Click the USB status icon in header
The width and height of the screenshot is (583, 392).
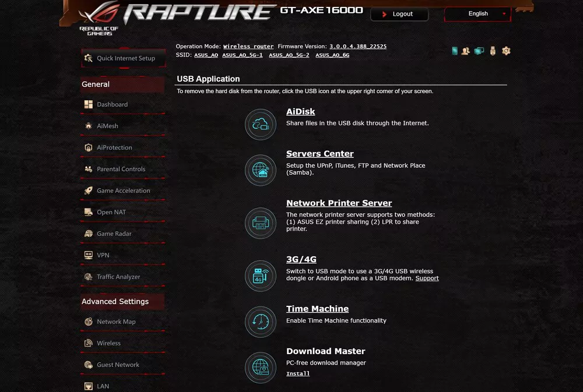tap(493, 51)
